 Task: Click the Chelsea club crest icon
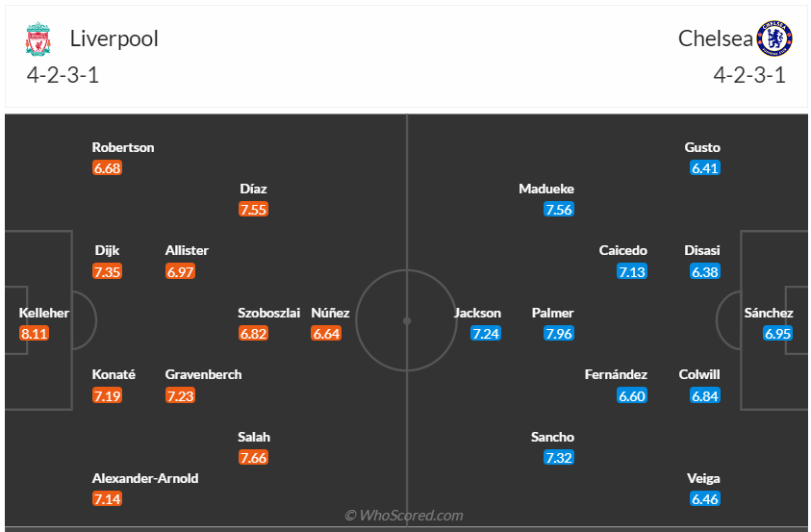click(x=773, y=38)
